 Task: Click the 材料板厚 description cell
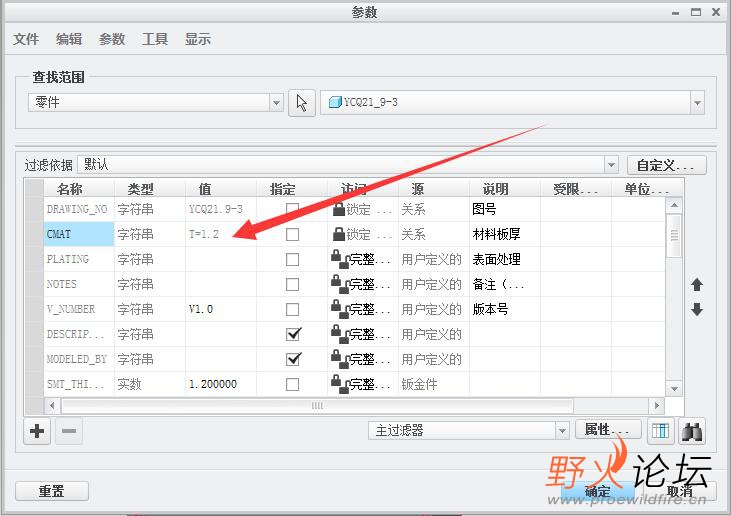504,234
